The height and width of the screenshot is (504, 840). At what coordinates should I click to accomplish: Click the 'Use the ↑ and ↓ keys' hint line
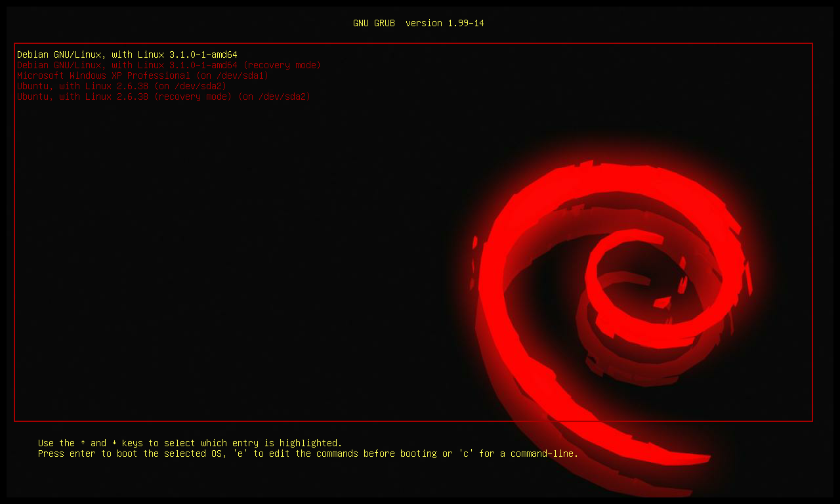190,443
